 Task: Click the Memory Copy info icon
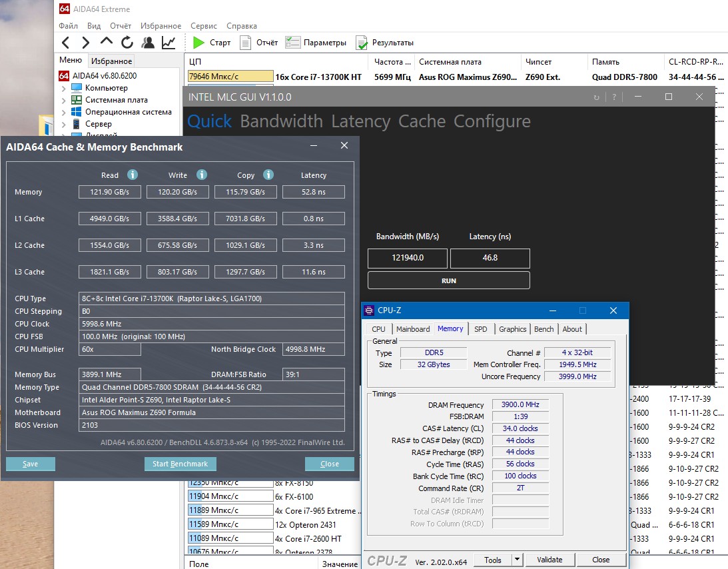(268, 175)
